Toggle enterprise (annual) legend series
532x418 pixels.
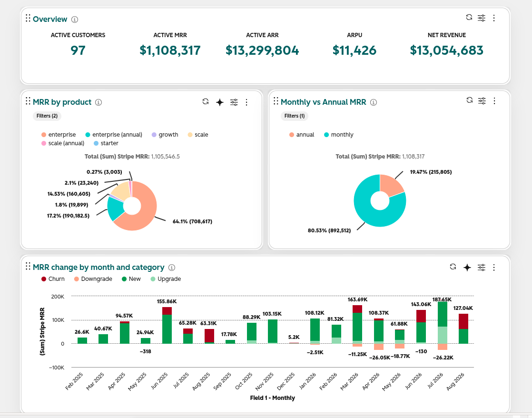click(x=114, y=135)
